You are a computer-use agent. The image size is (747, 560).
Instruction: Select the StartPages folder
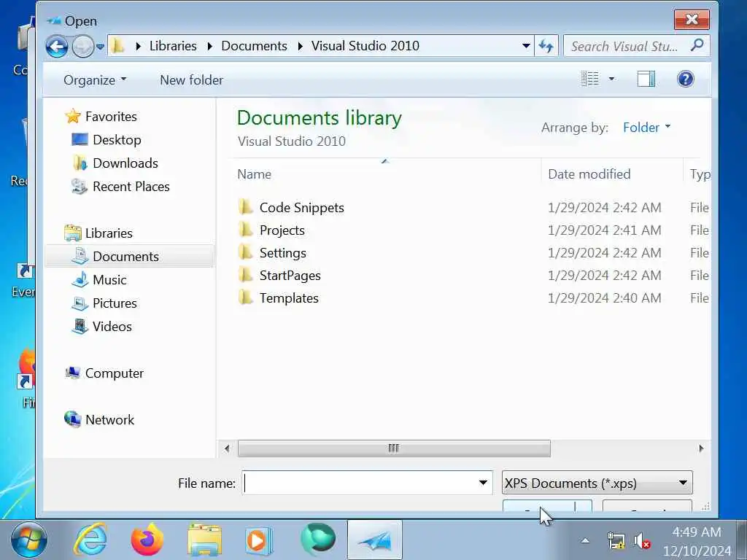[290, 275]
